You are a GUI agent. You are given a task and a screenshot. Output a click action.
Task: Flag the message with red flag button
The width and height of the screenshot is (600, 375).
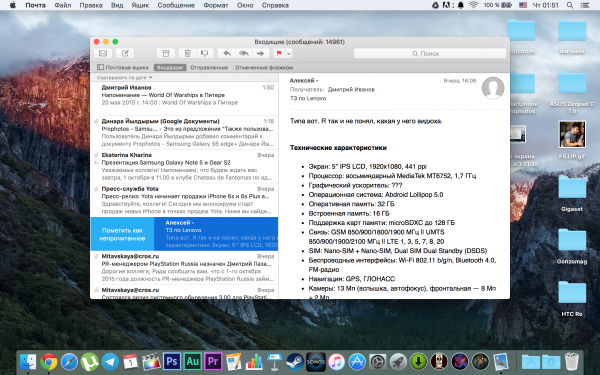point(279,54)
